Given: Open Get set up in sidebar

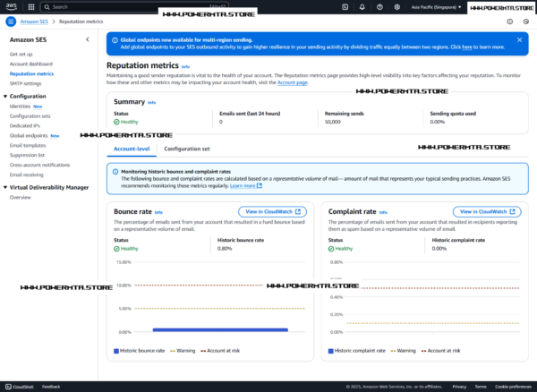Looking at the screenshot, I should point(21,54).
